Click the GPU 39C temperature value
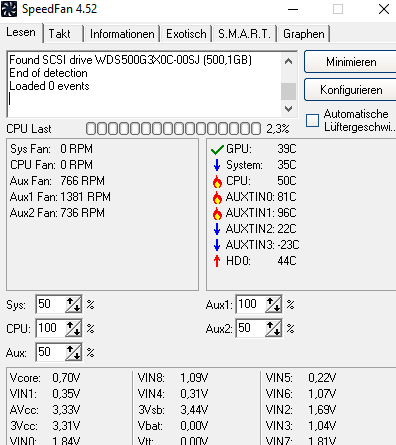396x445 pixels. point(287,149)
